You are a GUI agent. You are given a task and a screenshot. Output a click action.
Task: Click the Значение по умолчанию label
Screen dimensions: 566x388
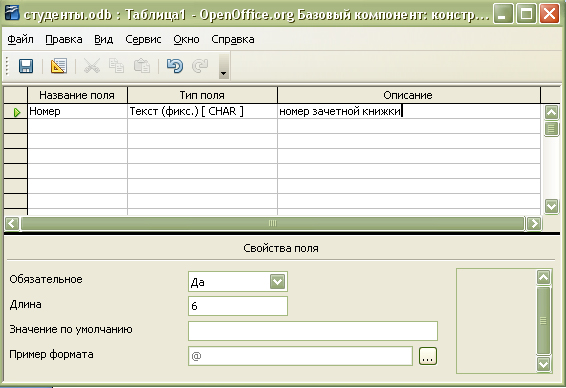tap(71, 330)
